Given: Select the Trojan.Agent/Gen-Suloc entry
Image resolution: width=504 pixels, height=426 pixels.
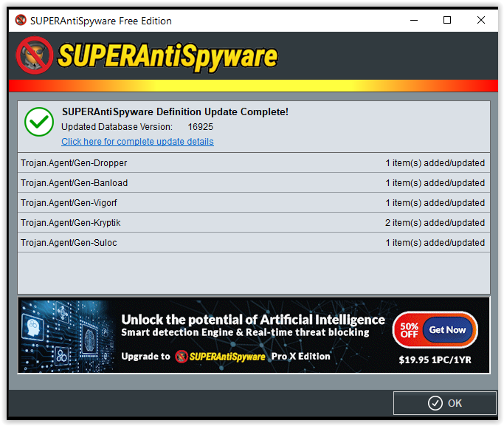Looking at the screenshot, I should point(253,242).
